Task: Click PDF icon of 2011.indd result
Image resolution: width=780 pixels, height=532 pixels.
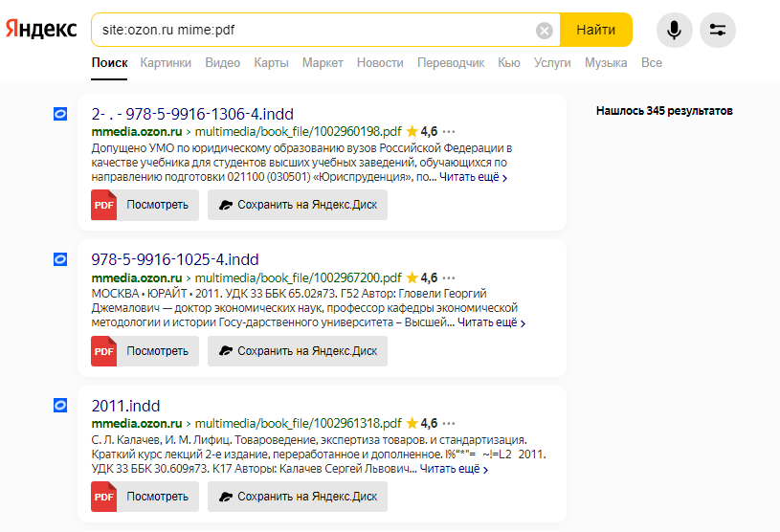Action: pos(104,497)
